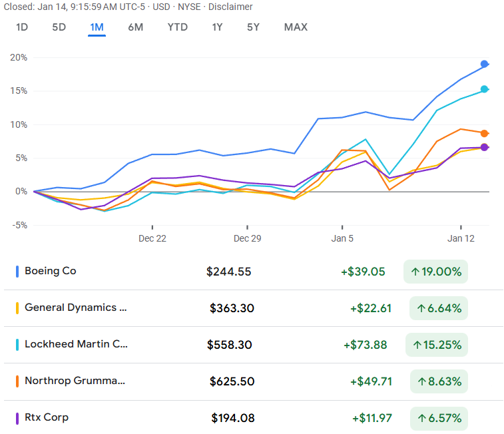Click the cyan Lockheed endpoint dot
This screenshot has width=504, height=434.
485,89
